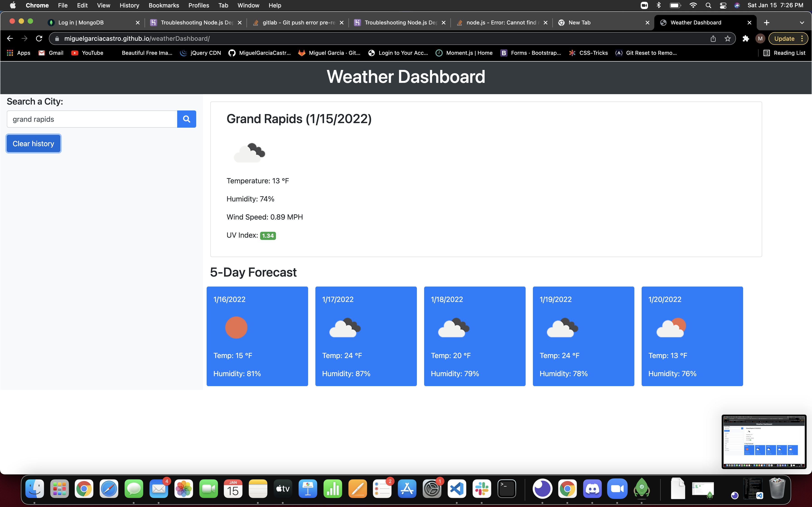The image size is (812, 507).
Task: Open the Gmail bookmark
Action: pos(50,53)
